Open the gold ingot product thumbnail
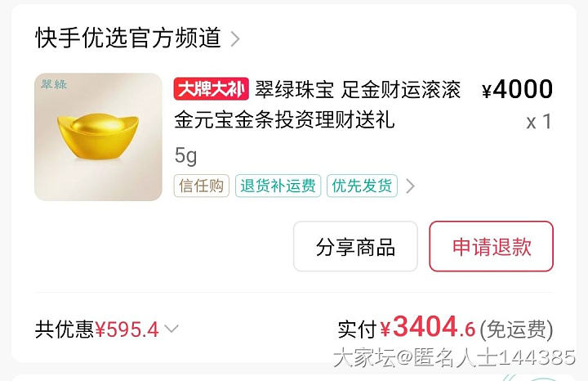Viewport: 588px width, 381px height. [98, 137]
